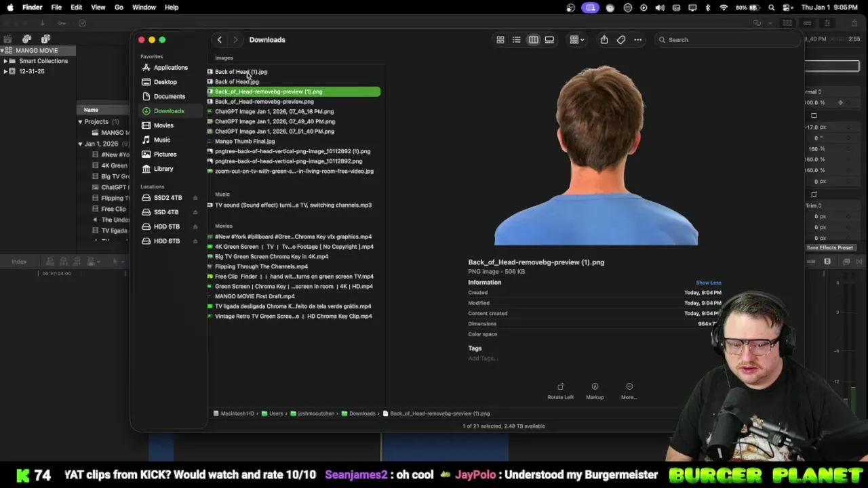Screen dimensions: 868x488
Task: Expand the 12-31-25 event in Final Cut
Action: (x=5, y=71)
